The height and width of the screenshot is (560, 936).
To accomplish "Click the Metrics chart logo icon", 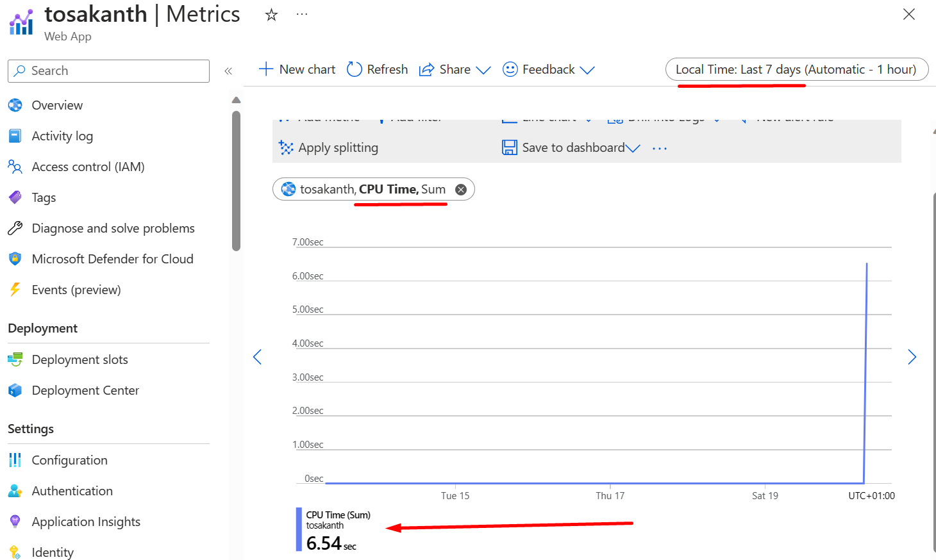I will 21,22.
